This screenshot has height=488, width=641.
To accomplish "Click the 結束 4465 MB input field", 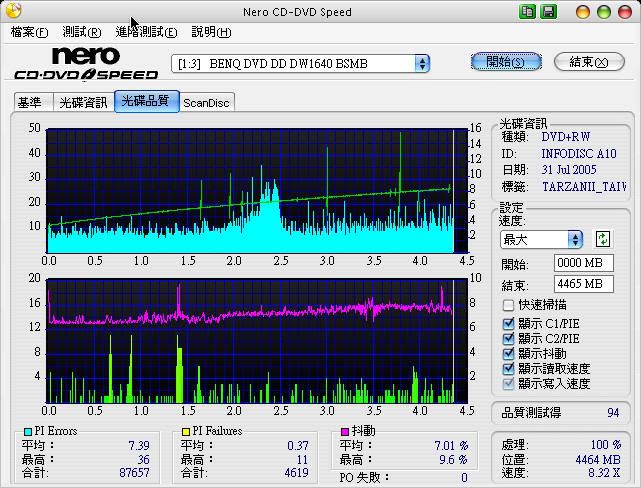I will coord(584,284).
